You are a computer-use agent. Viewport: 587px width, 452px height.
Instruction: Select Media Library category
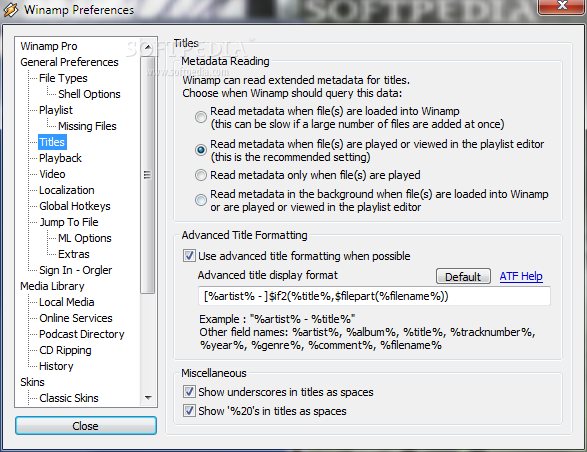tap(52, 286)
